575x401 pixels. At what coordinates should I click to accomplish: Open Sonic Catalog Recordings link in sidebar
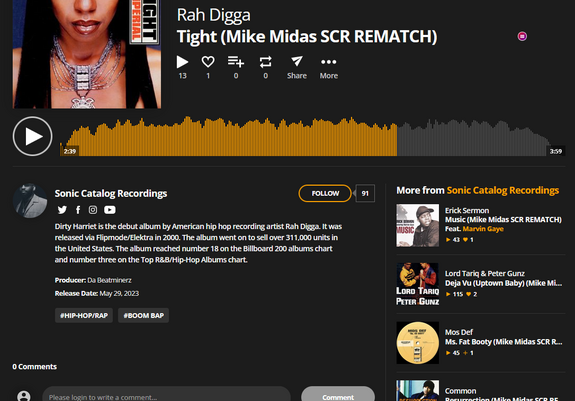tap(503, 190)
